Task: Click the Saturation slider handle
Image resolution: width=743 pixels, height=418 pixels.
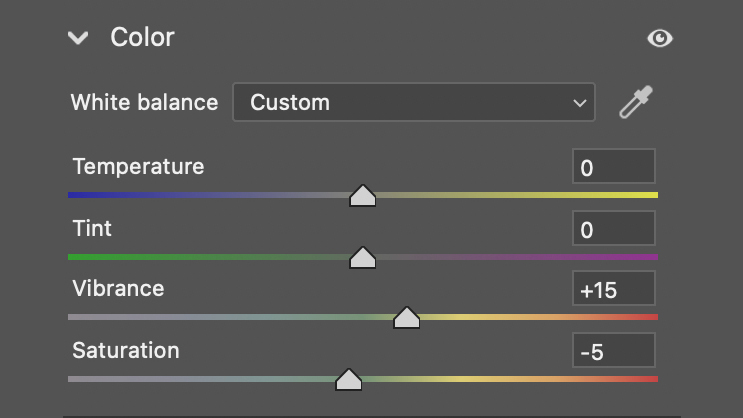Action: point(349,380)
